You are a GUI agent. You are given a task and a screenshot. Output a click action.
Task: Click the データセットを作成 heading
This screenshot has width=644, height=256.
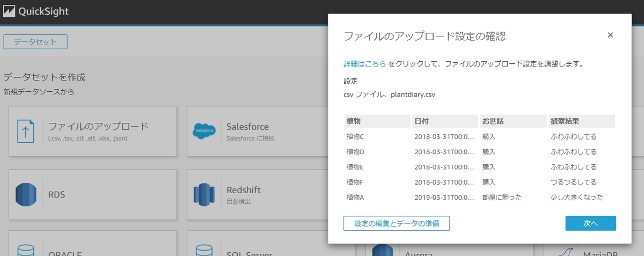tap(45, 77)
